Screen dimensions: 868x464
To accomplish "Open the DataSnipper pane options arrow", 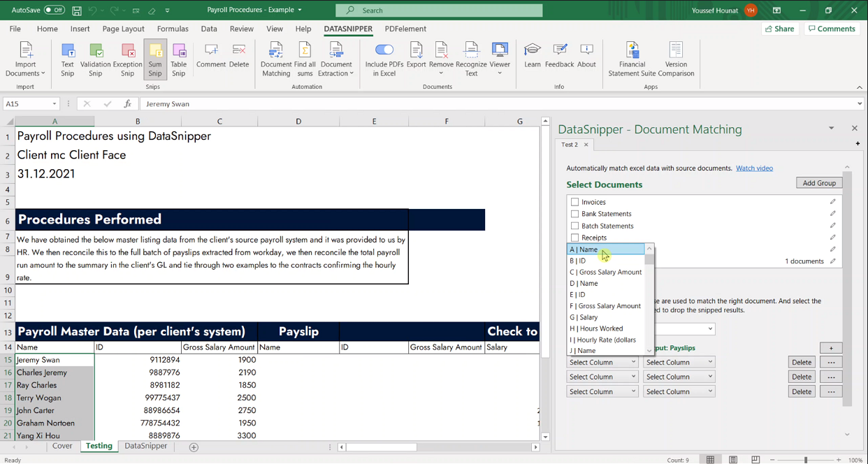I will [831, 129].
